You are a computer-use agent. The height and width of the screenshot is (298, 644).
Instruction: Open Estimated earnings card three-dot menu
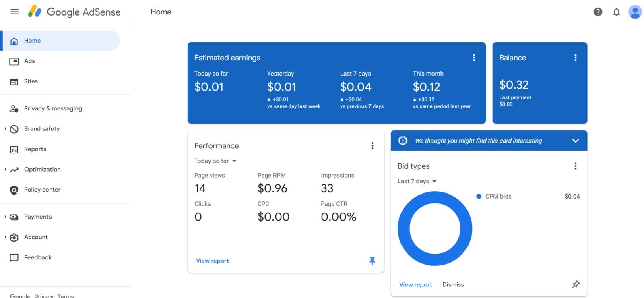pyautogui.click(x=474, y=58)
